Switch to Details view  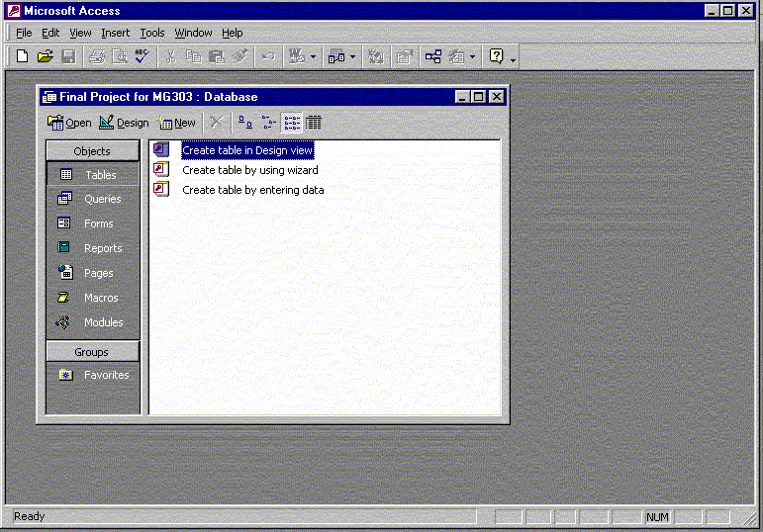[314, 123]
